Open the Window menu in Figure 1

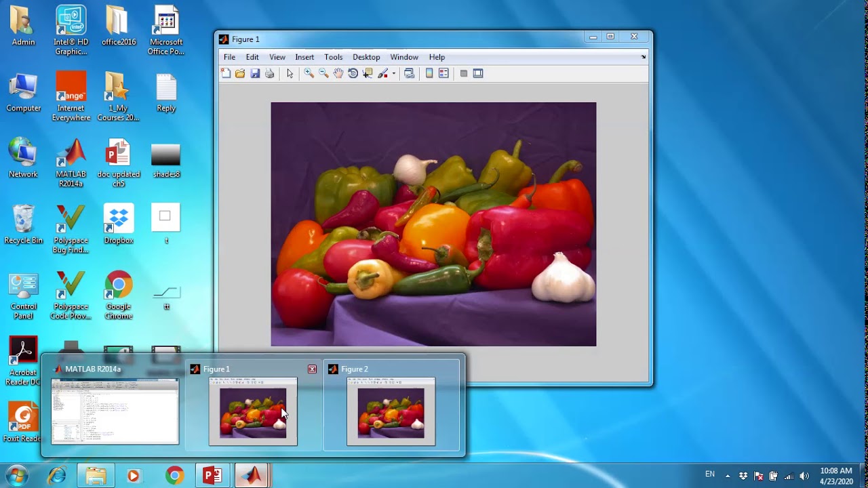point(404,57)
